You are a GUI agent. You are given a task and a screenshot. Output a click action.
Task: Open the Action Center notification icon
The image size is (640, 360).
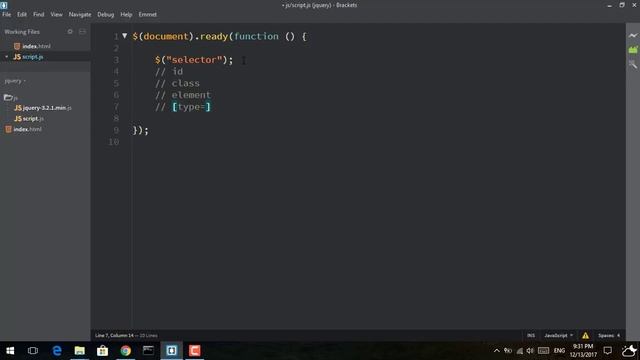click(607, 351)
